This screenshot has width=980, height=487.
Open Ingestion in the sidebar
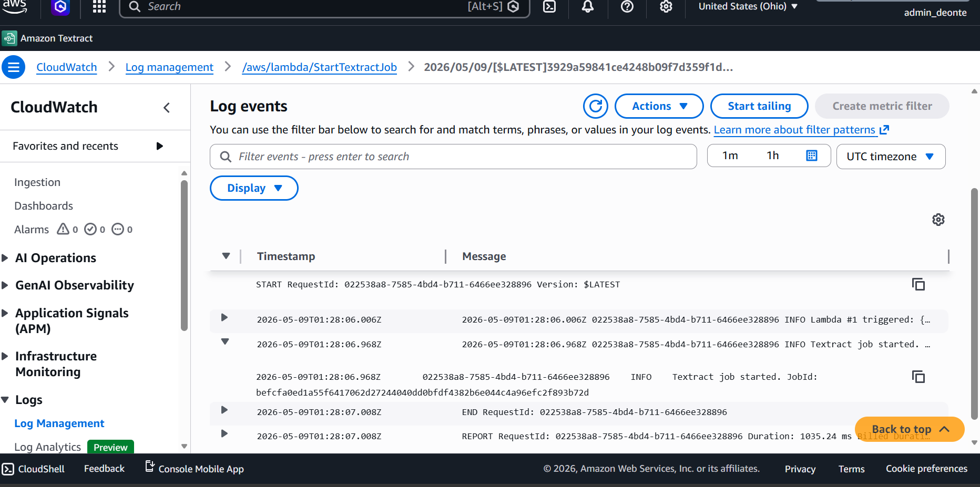pyautogui.click(x=37, y=182)
